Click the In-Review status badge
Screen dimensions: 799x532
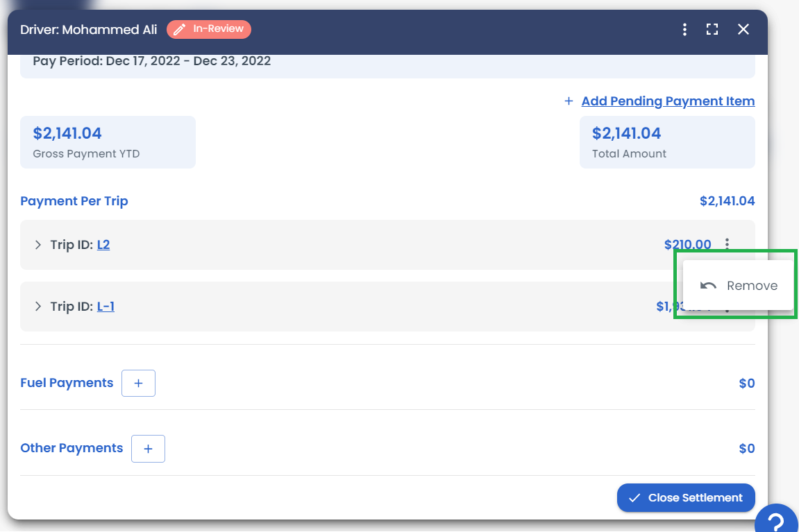point(209,29)
